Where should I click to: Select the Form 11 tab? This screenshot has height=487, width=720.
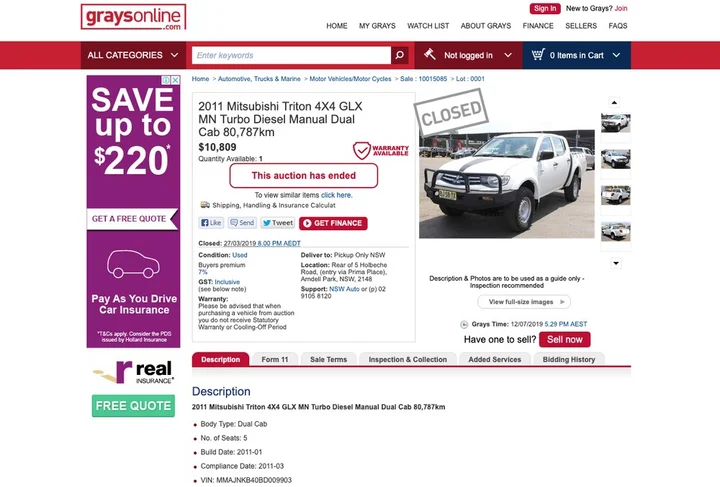point(275,359)
